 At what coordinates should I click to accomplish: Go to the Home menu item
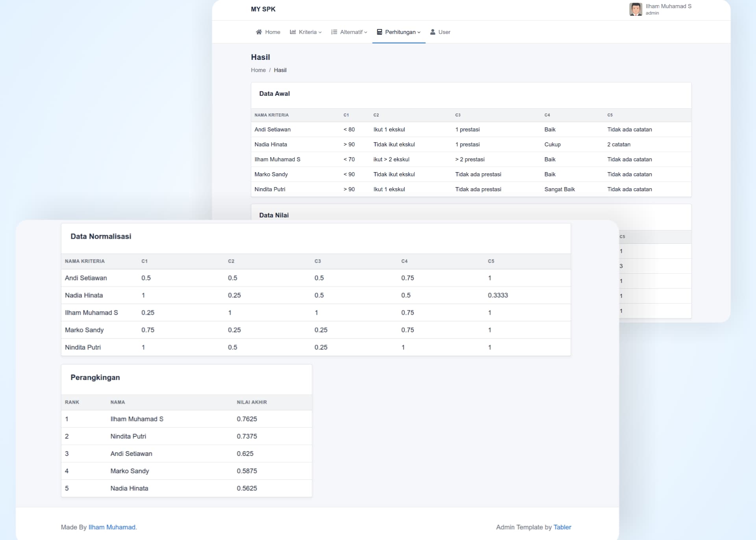272,32
